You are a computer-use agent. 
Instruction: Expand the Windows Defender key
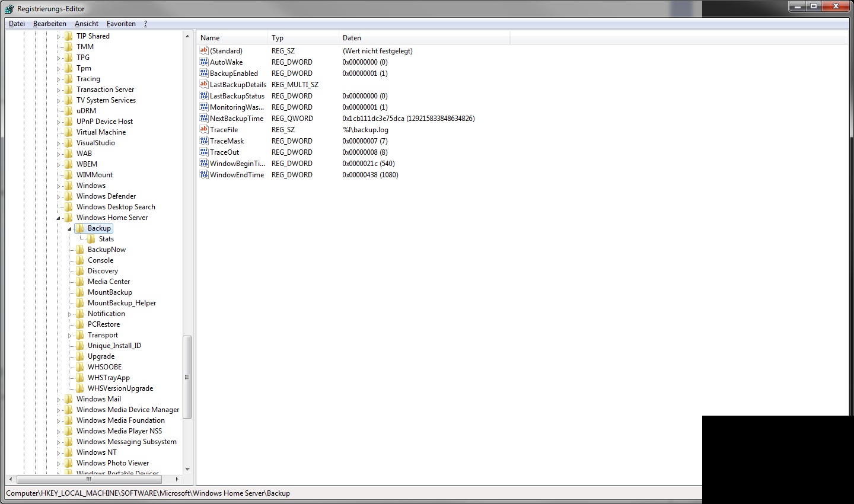[x=58, y=197]
